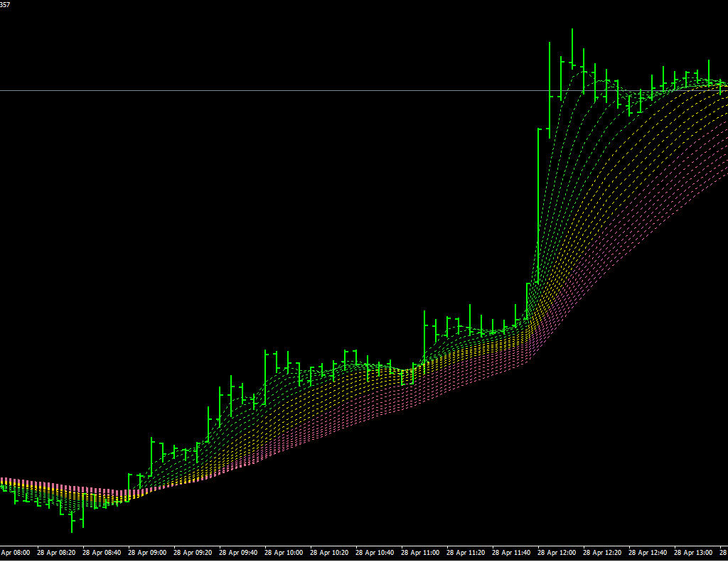Click the 28 Apr 11:20 time label
728x562 pixels.
click(x=466, y=552)
